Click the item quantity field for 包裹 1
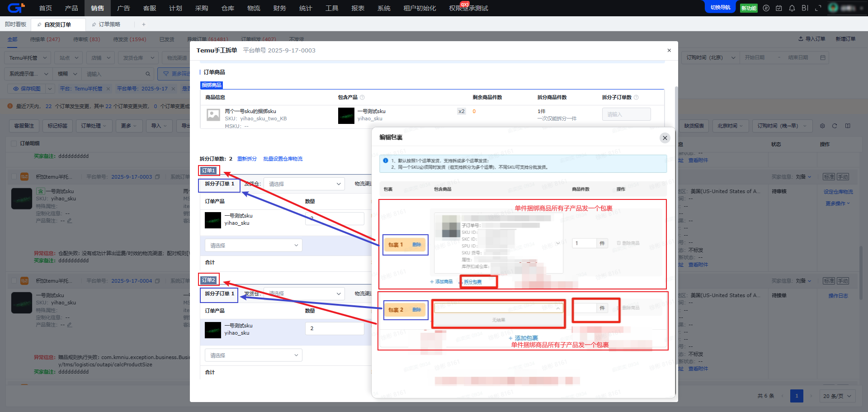Screen dimensions: 868x412 [x=585, y=243]
